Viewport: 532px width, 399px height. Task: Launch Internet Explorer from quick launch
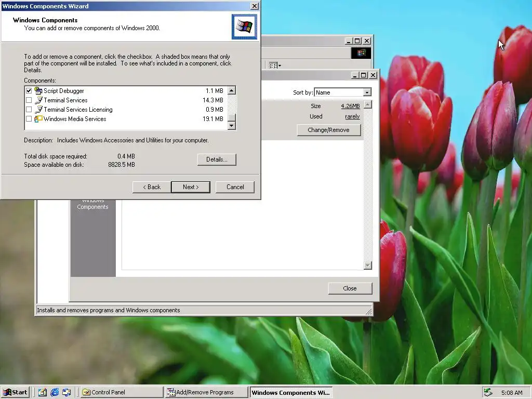[55, 392]
